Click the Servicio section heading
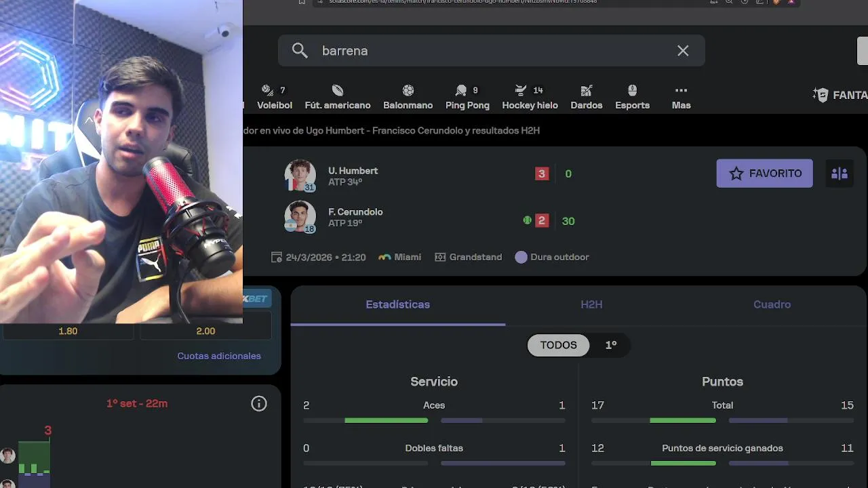This screenshot has width=868, height=488. [x=434, y=382]
